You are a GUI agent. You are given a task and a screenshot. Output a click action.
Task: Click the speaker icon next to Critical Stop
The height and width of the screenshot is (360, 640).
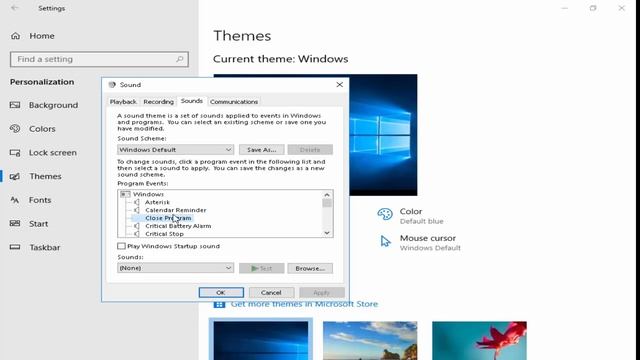(137, 234)
